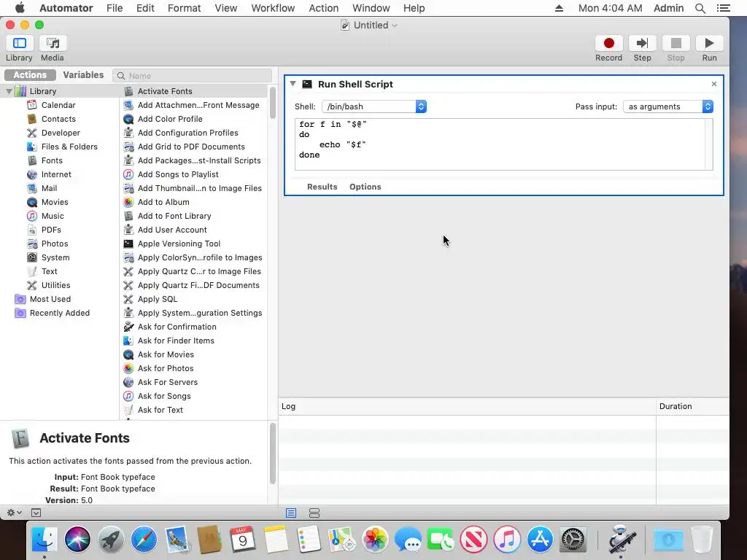Screen dimensions: 747x560
Task: Select Internet category in Library
Action: pyautogui.click(x=56, y=174)
